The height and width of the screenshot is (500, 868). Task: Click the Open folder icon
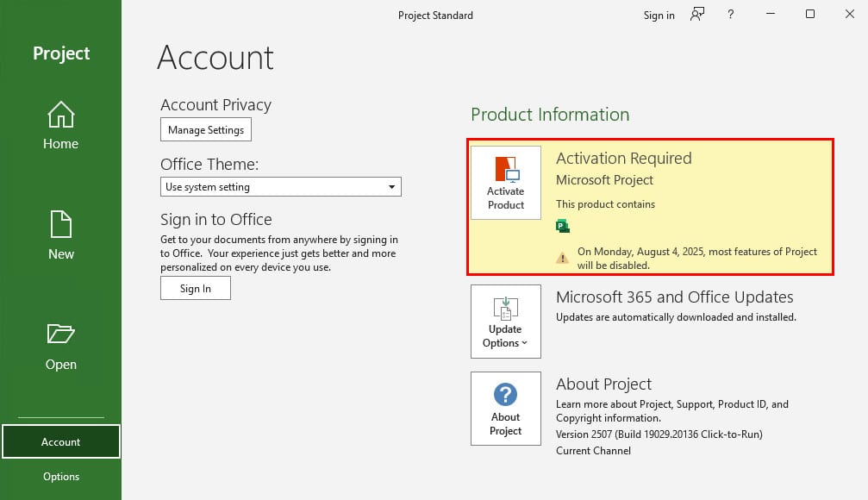click(61, 334)
